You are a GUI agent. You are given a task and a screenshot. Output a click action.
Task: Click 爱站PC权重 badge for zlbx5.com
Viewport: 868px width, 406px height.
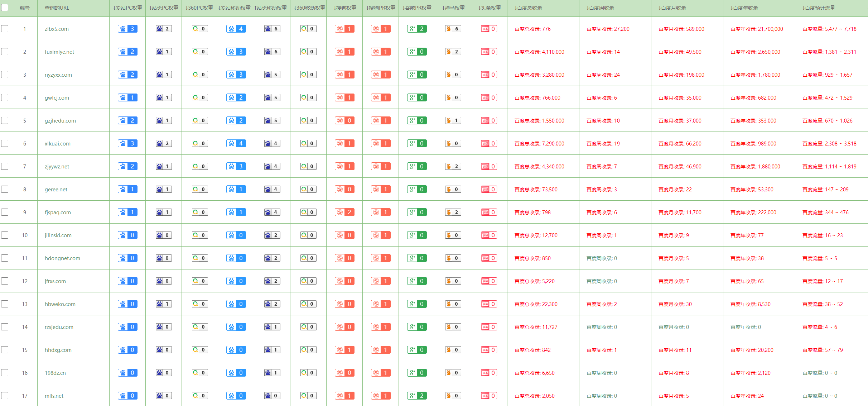point(127,29)
